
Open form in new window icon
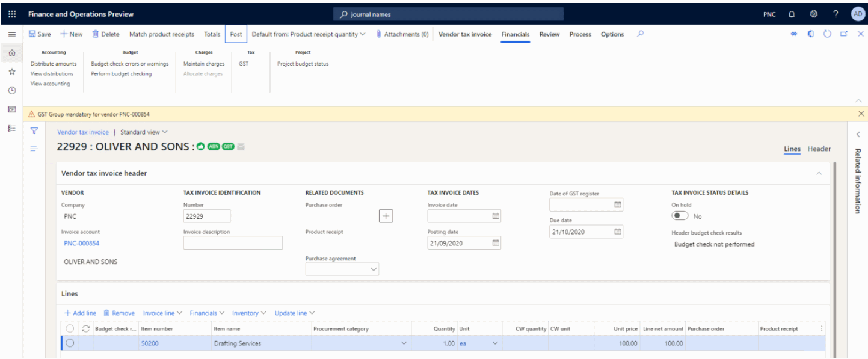(844, 34)
